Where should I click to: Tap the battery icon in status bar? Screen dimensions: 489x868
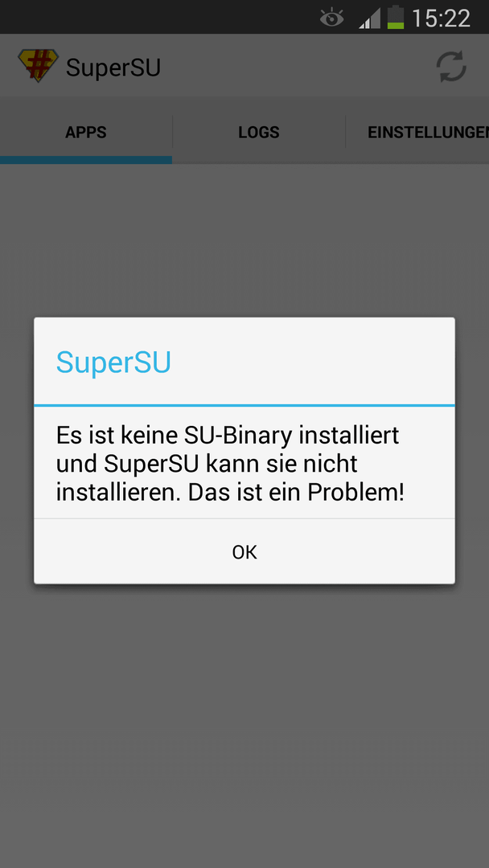click(x=396, y=17)
